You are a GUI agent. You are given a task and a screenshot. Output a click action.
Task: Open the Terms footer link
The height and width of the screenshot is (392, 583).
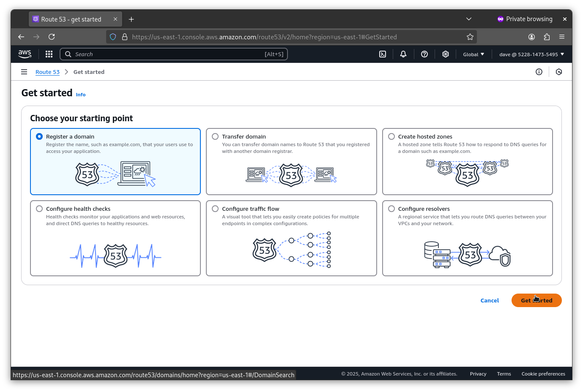[x=504, y=374]
